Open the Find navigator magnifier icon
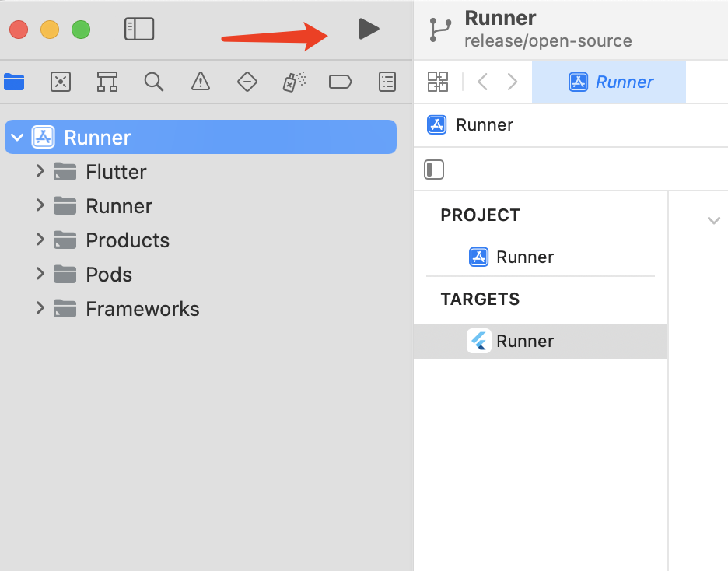728x571 pixels. (x=154, y=82)
